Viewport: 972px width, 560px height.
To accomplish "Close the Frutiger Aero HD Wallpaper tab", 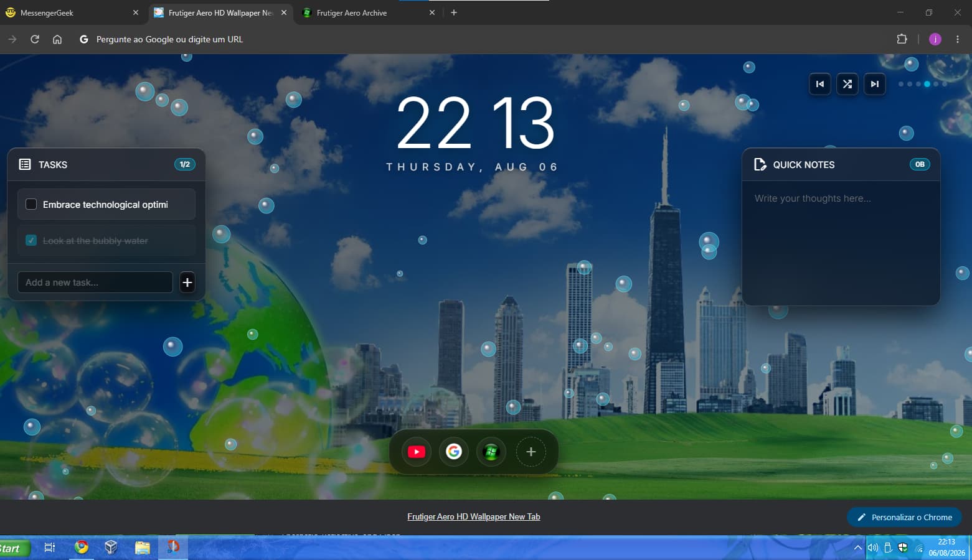I will pyautogui.click(x=284, y=12).
